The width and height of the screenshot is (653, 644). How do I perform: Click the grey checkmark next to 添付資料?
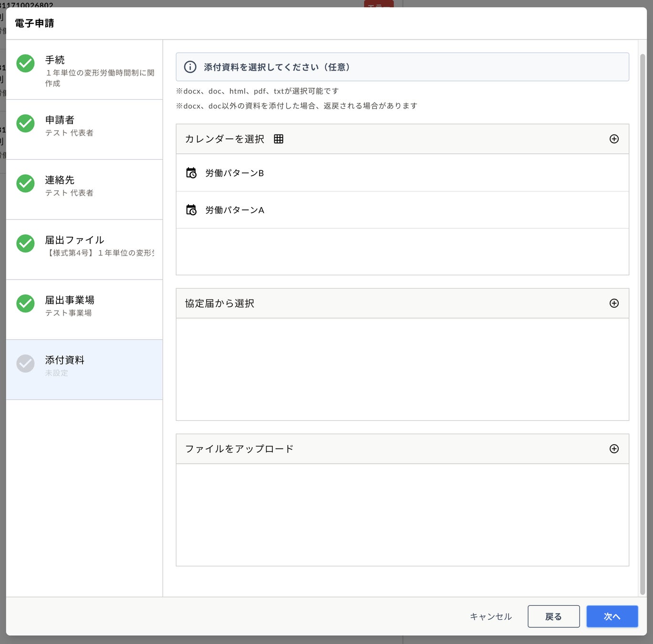click(x=25, y=364)
